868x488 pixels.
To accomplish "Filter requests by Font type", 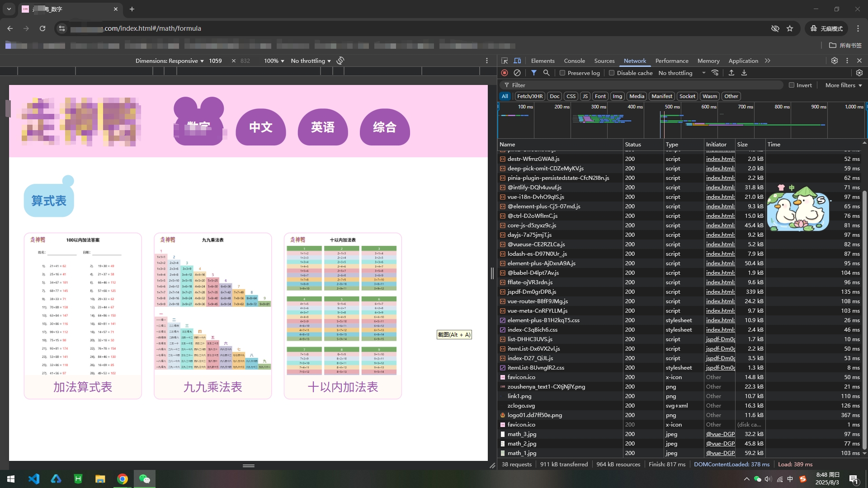I will coord(600,96).
